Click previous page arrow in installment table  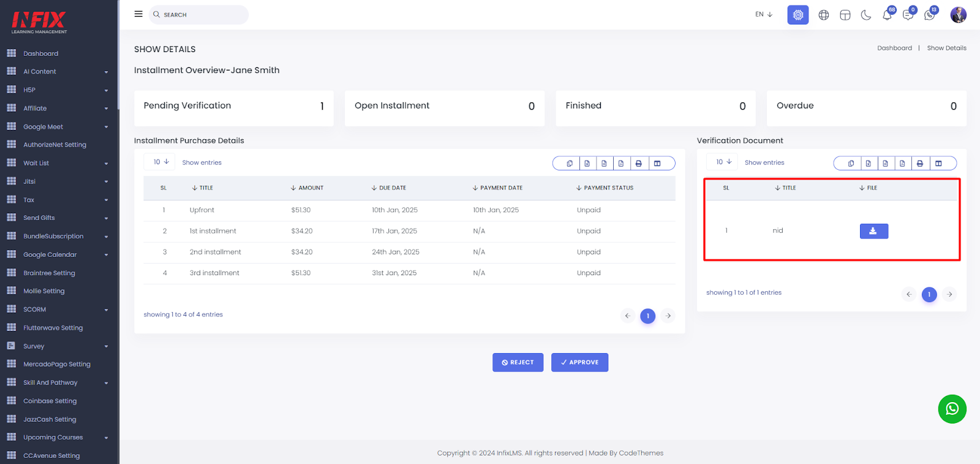point(627,316)
